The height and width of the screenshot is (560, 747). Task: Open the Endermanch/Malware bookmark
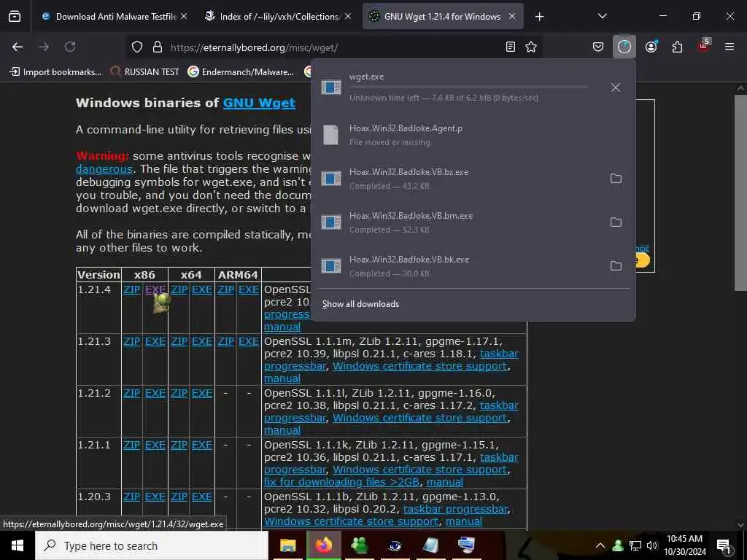[241, 72]
